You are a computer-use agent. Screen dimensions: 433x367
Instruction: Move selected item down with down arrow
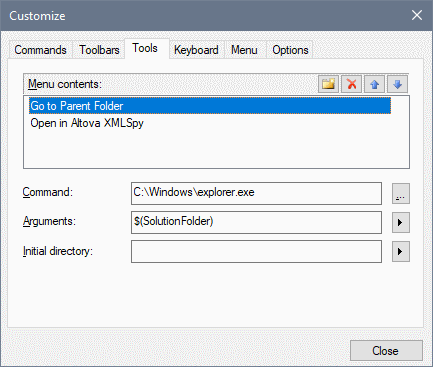click(x=397, y=84)
